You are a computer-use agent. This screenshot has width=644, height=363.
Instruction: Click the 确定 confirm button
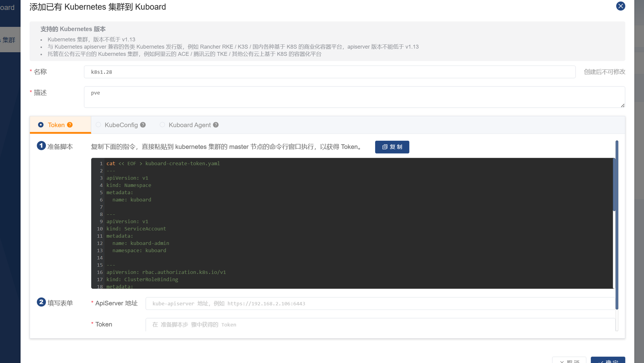(x=608, y=360)
